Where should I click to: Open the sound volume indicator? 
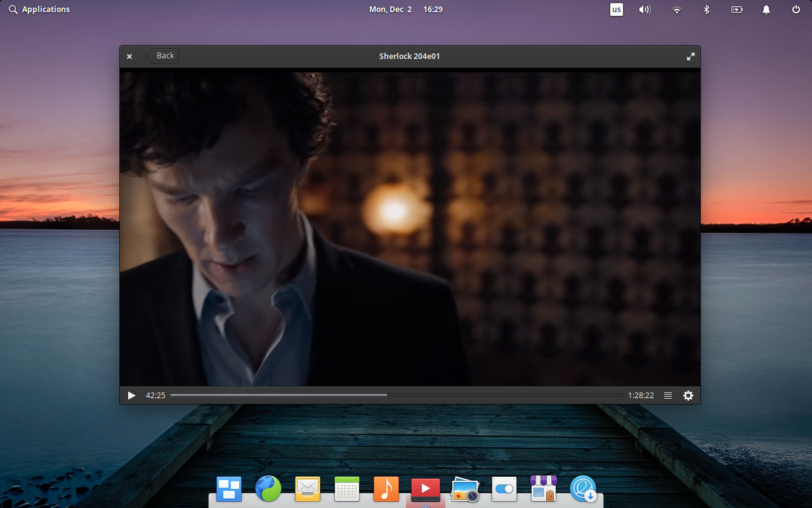pos(645,10)
